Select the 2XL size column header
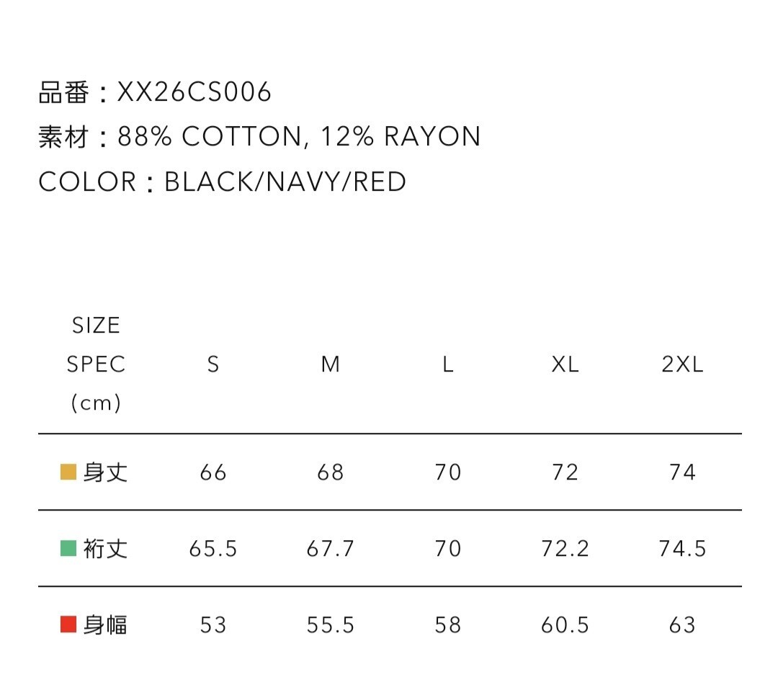Image resolution: width=778 pixels, height=700 pixels. pyautogui.click(x=682, y=365)
